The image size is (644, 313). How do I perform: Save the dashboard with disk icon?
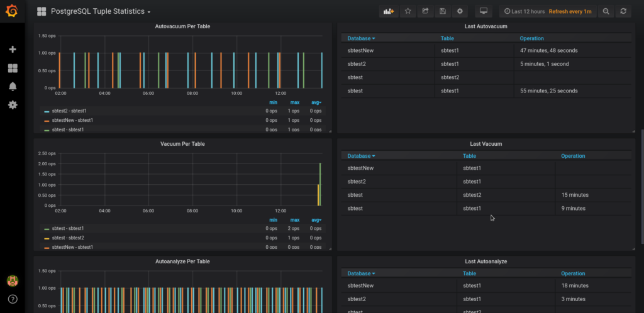[443, 11]
